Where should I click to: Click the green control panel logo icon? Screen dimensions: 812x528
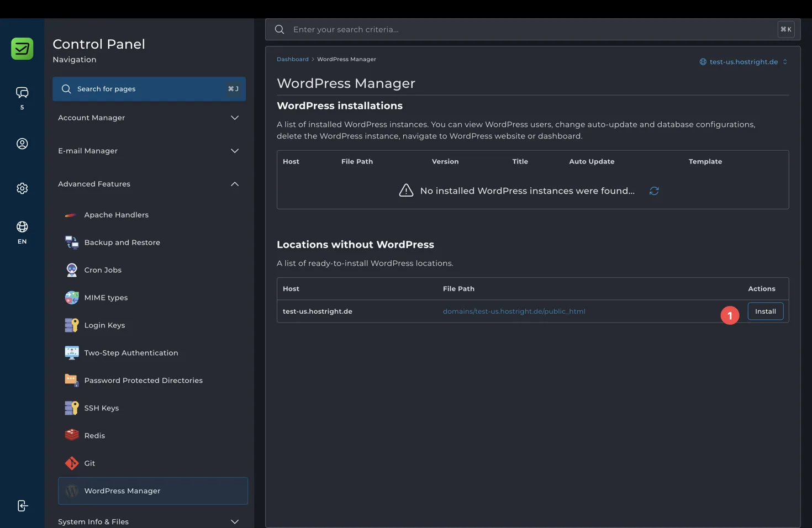[22, 49]
